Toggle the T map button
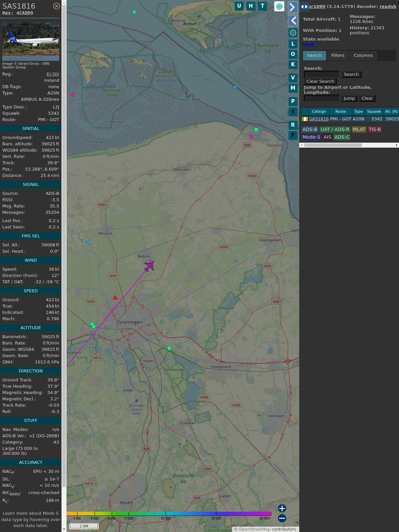Image resolution: width=399 pixels, height=532 pixels. click(x=262, y=6)
